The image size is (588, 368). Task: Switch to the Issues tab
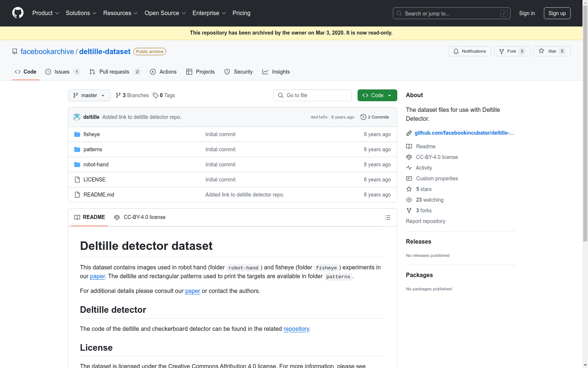click(x=62, y=72)
